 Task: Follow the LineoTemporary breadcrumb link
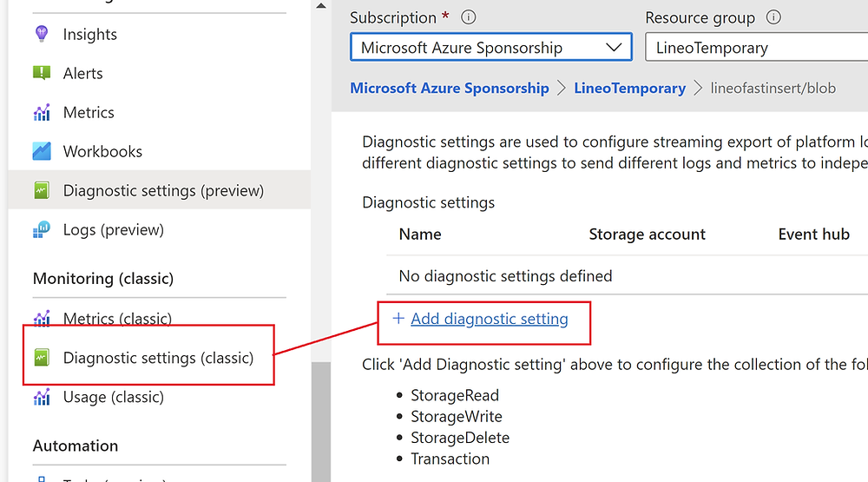pos(629,88)
